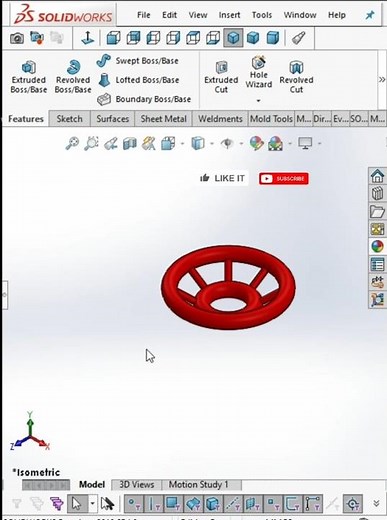387x520 pixels.
Task: Switch to the Sketch tab
Action: coord(69,119)
